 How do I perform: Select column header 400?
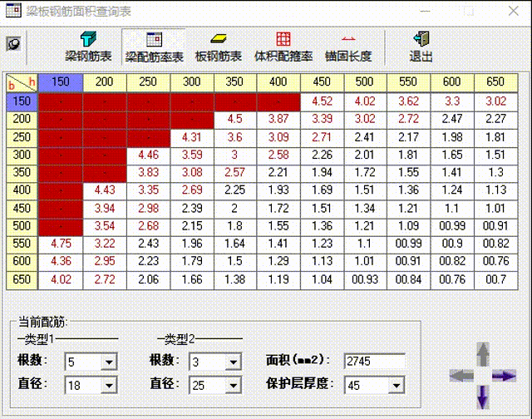278,83
